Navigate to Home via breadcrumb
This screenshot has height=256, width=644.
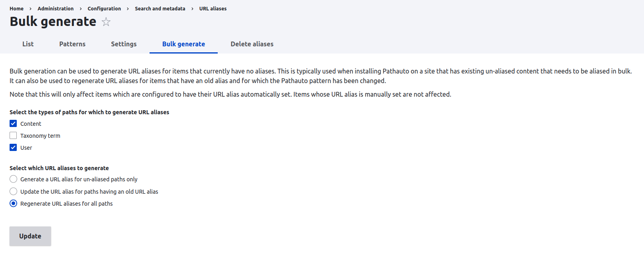click(16, 8)
